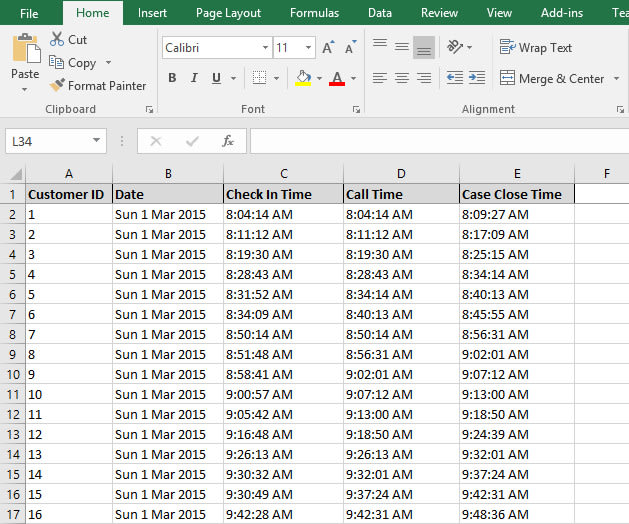Select the Customer ID header cell

click(x=69, y=194)
